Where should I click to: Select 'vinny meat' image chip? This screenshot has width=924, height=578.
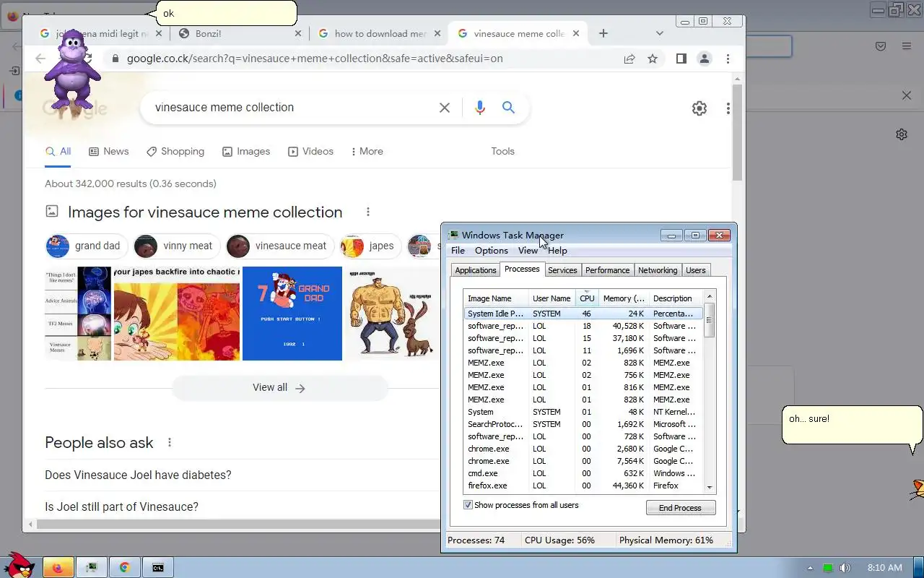point(176,246)
